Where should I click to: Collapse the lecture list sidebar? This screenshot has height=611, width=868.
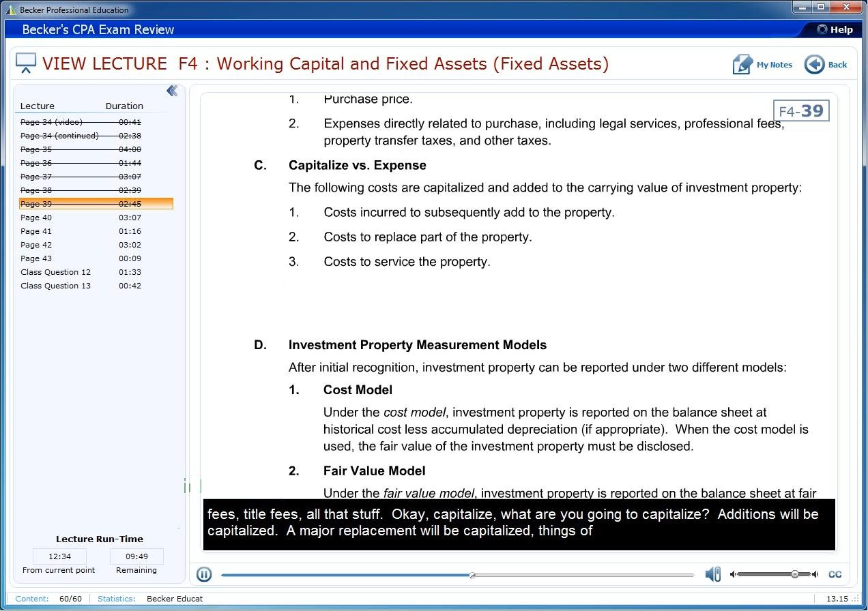pyautogui.click(x=172, y=91)
